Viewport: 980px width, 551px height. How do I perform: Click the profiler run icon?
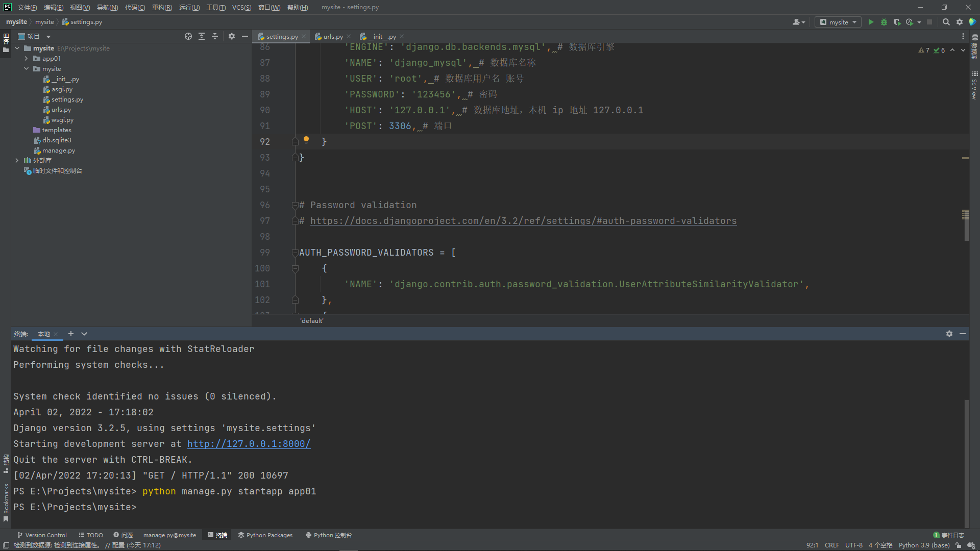910,22
